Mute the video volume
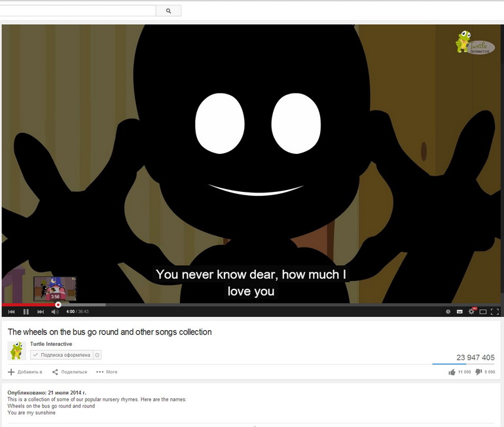504x427 pixels. [56, 312]
